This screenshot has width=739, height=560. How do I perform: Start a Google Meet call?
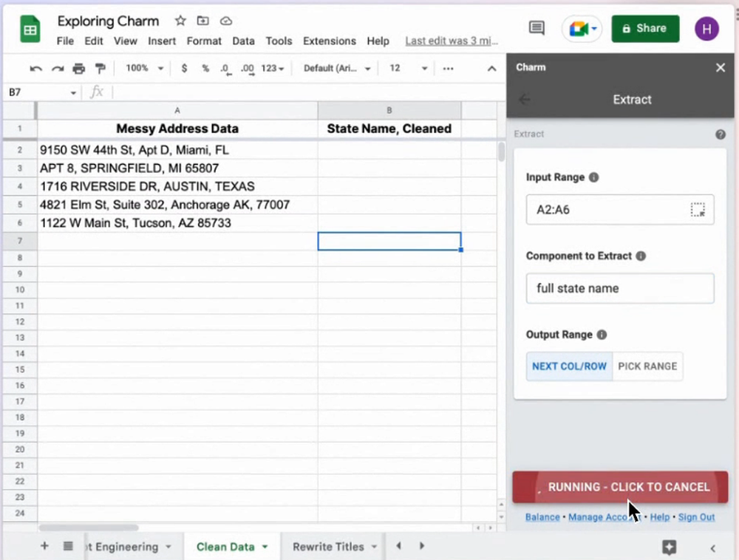tap(582, 29)
